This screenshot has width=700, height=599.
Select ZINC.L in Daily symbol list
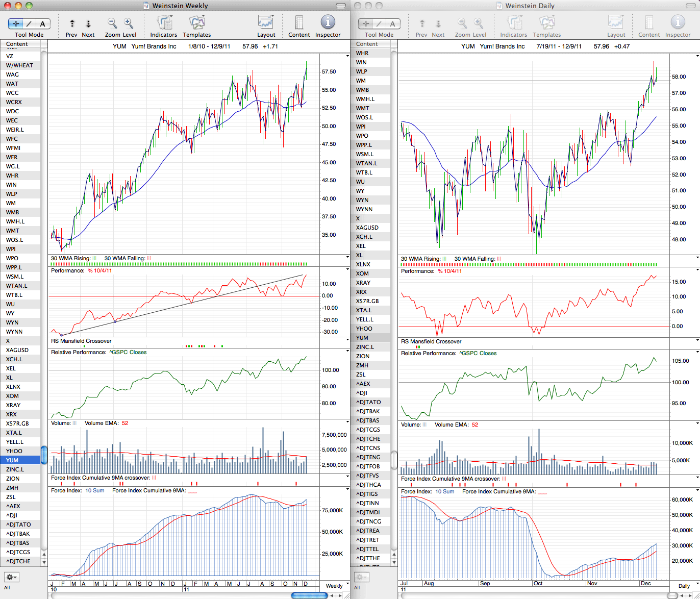[370, 347]
